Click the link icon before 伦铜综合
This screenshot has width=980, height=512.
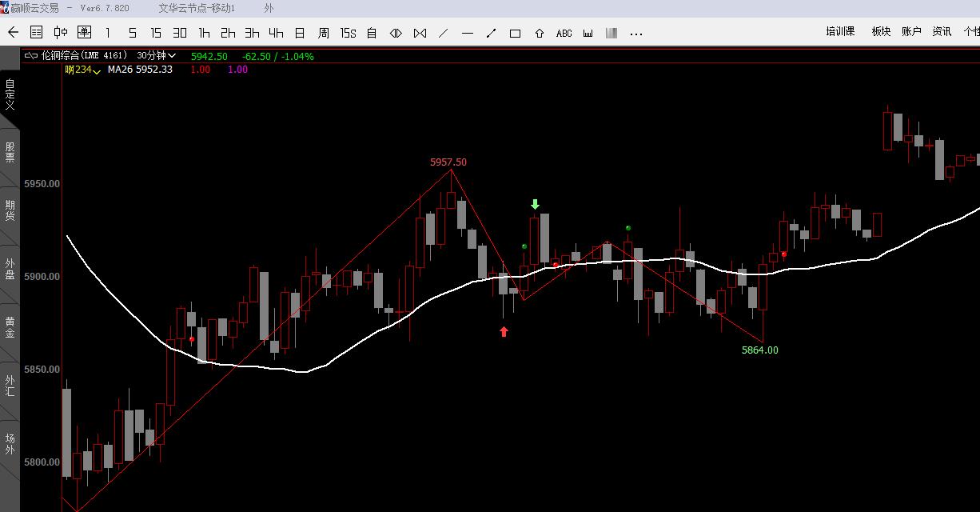31,56
